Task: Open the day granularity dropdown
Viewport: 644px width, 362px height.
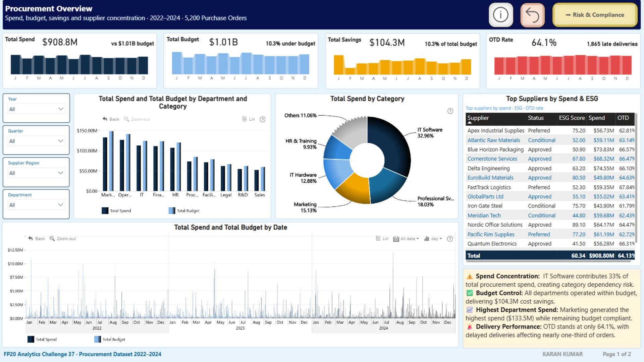Action: [x=433, y=239]
